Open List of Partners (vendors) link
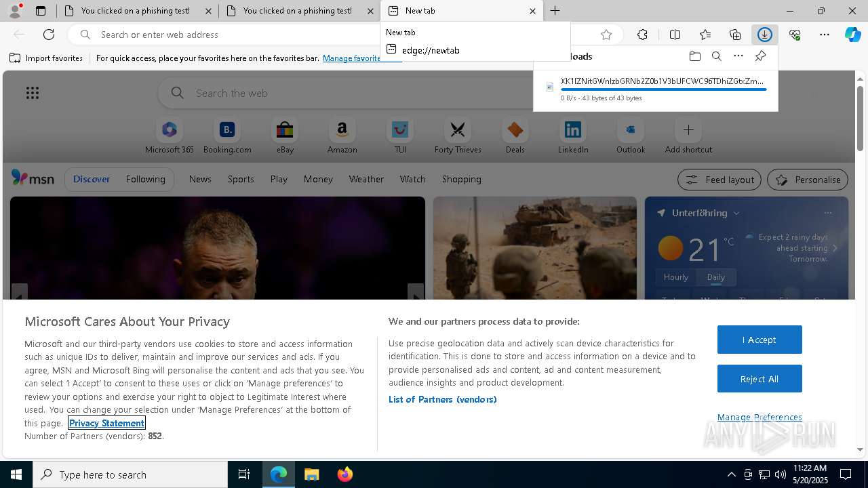Image resolution: width=868 pixels, height=488 pixels. tap(443, 399)
